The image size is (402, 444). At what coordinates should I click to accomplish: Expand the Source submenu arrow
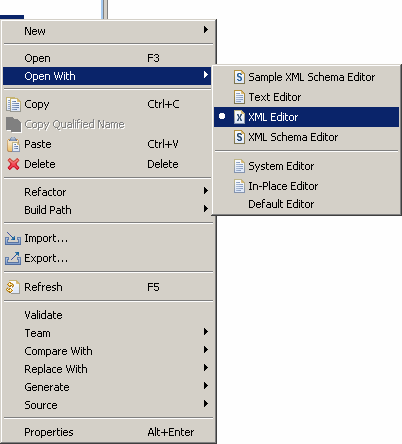pos(206,404)
